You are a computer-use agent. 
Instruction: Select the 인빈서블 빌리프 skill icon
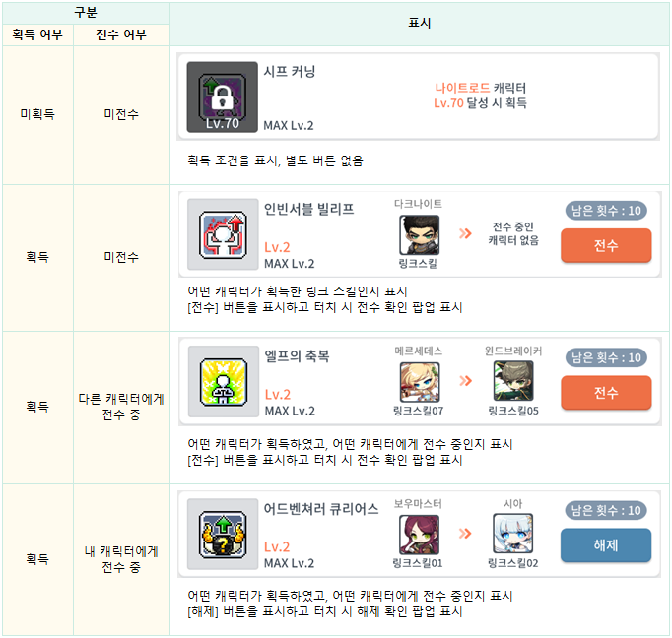point(223,234)
